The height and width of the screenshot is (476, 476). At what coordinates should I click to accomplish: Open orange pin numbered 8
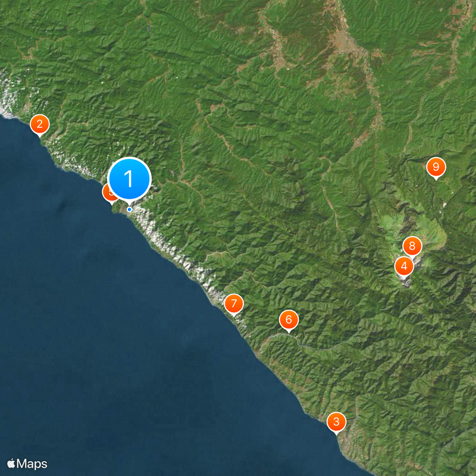[x=412, y=246]
